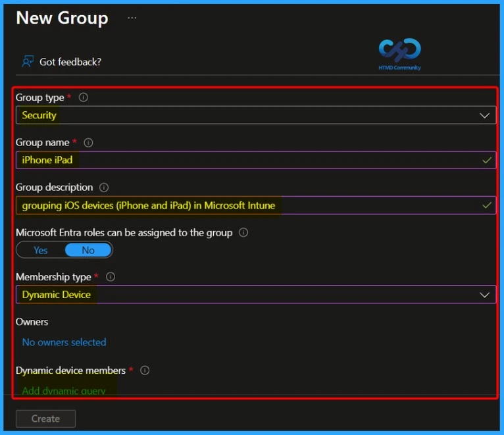Click the Group name validation checkmark
504x435 pixels.
pos(487,160)
